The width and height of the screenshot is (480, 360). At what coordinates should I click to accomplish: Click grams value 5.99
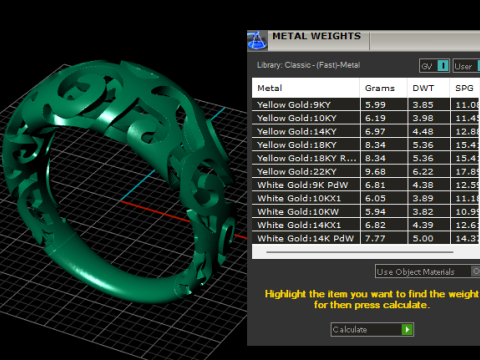(375, 105)
